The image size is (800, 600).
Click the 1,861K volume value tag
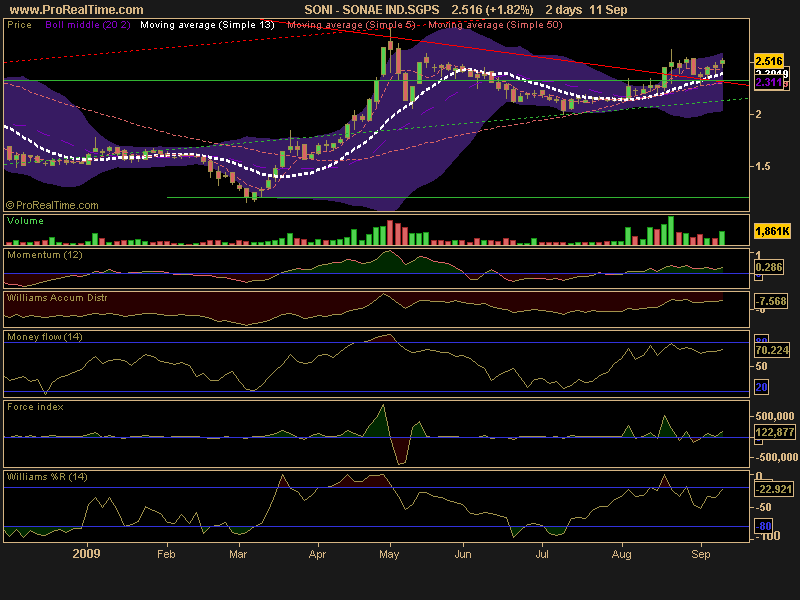[772, 231]
